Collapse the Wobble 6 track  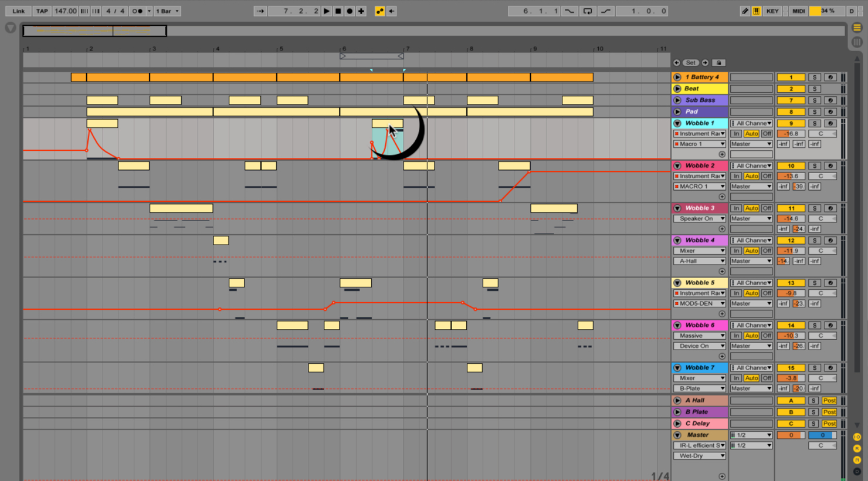pos(677,325)
